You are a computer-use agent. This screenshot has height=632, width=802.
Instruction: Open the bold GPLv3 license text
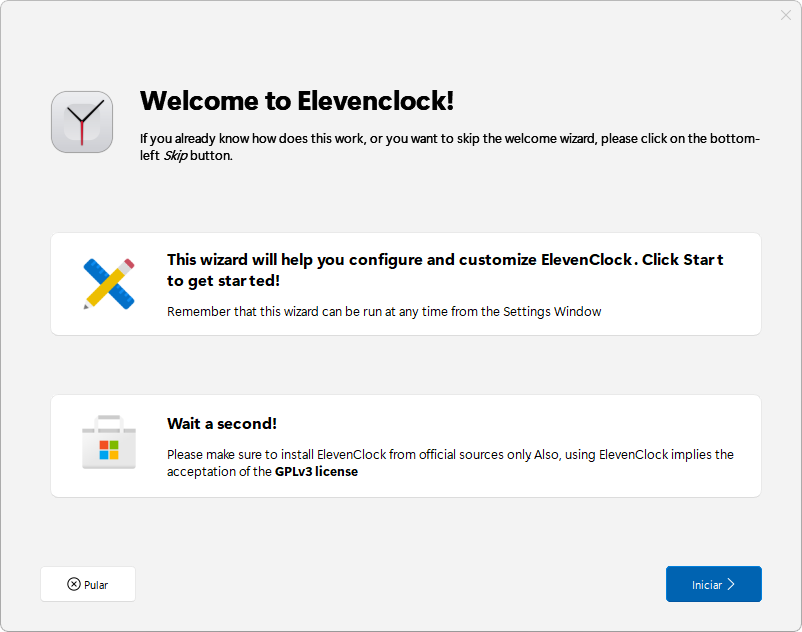click(x=316, y=471)
